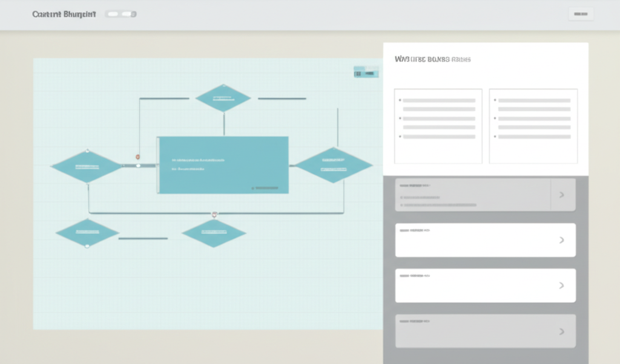This screenshot has height=364, width=620.
Task: Toggle the switch beside the header title
Action: click(121, 14)
